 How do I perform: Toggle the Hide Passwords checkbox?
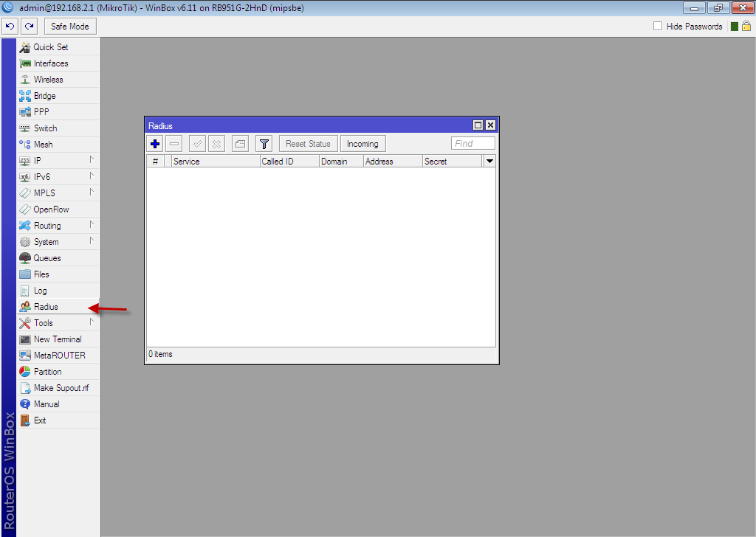(658, 26)
